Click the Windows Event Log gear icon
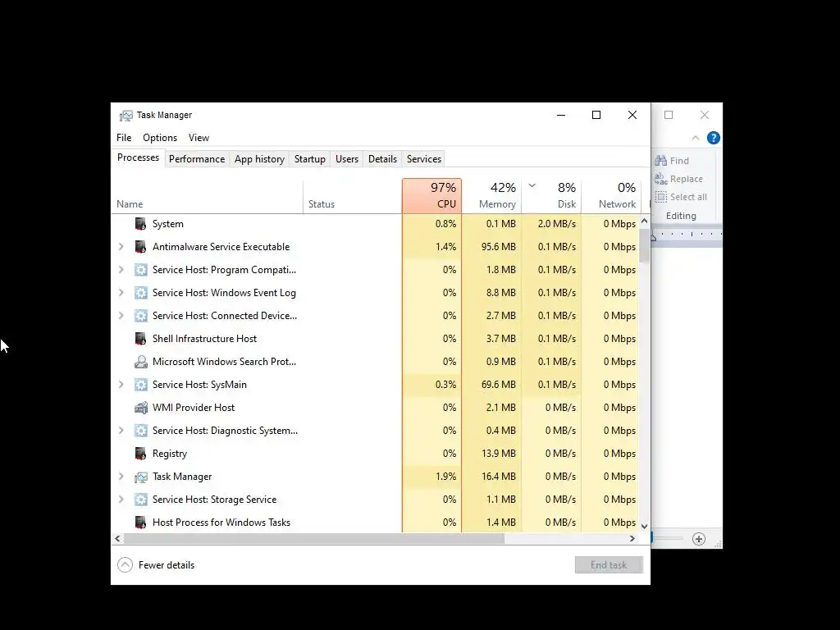This screenshot has width=840, height=630. tap(140, 293)
